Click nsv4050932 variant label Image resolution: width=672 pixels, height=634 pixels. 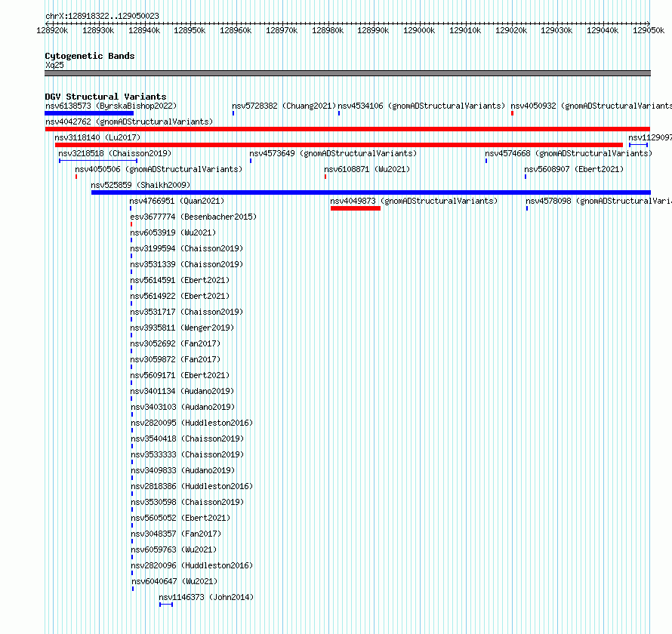pyautogui.click(x=591, y=106)
